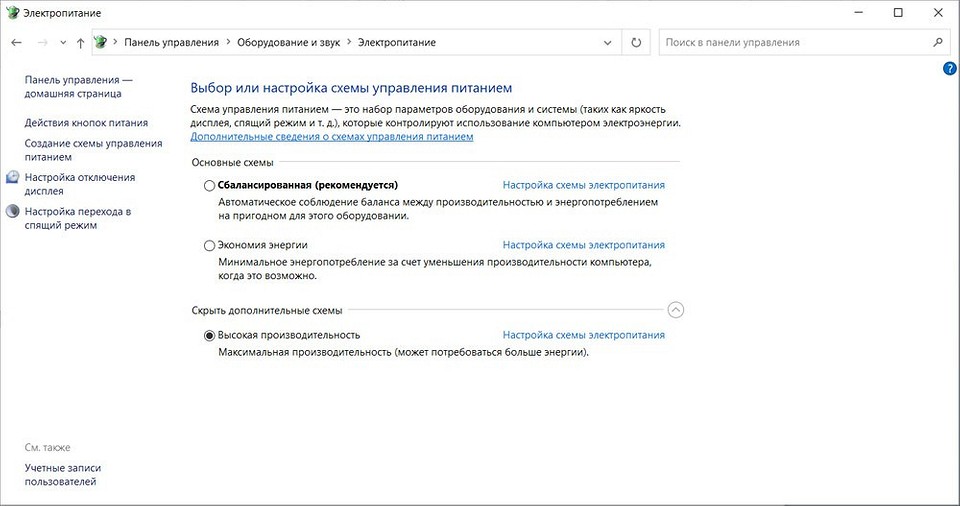The width and height of the screenshot is (960, 506).
Task: Click the Back navigation arrow
Action: coord(17,43)
